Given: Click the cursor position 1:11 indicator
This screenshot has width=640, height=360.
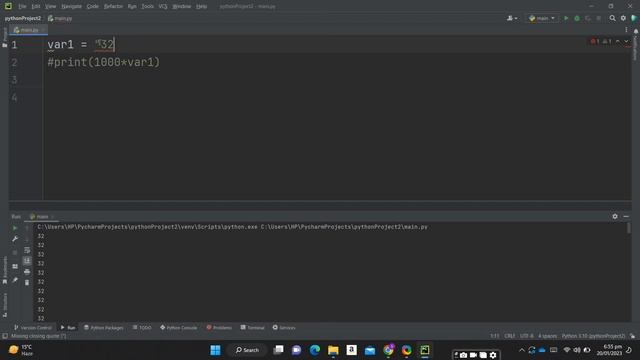Looking at the screenshot, I should pyautogui.click(x=495, y=336).
